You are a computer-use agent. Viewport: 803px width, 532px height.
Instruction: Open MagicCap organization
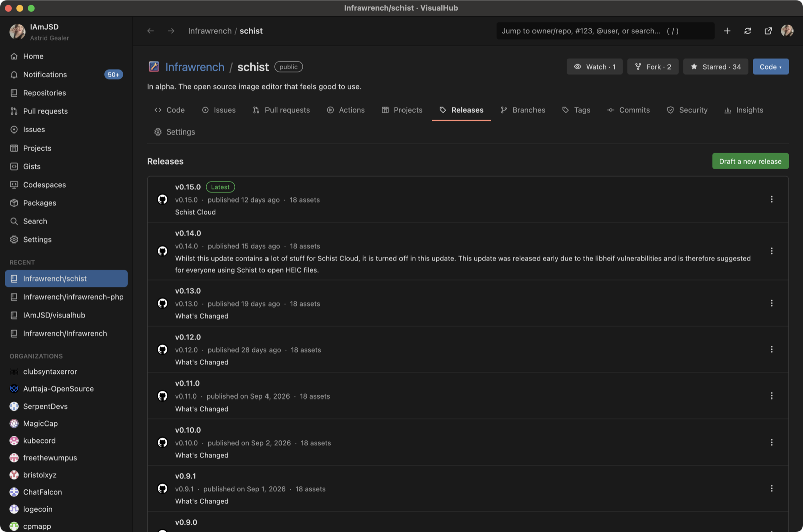click(66, 424)
